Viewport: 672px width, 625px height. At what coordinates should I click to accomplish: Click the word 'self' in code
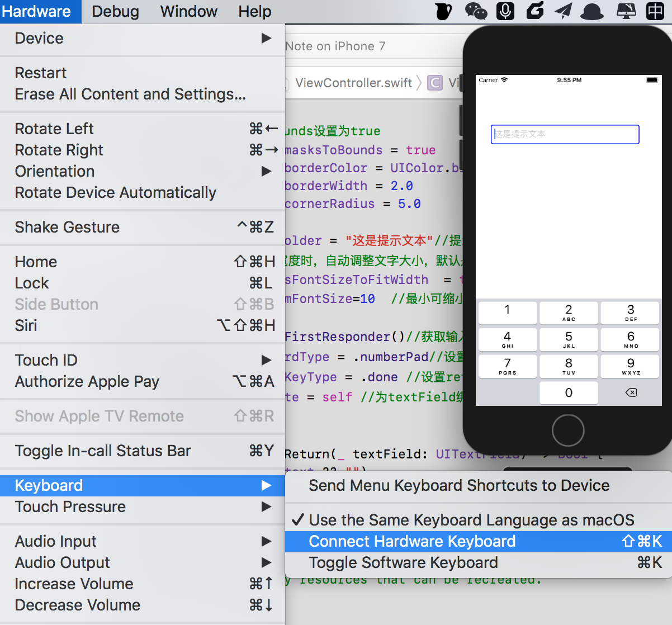[x=337, y=397]
